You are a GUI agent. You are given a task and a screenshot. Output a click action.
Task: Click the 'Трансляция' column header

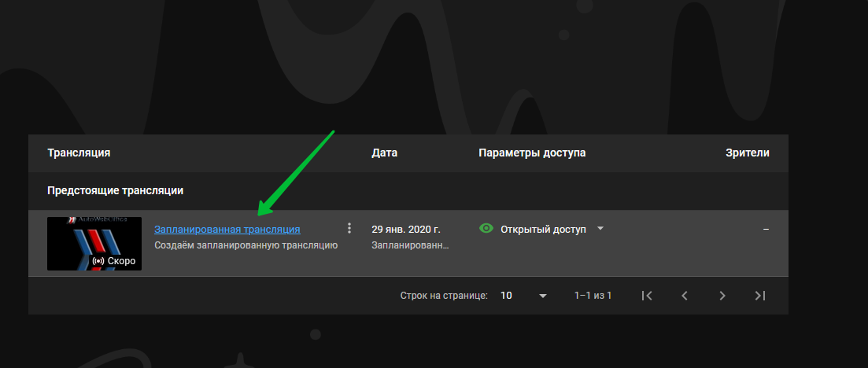pos(79,153)
